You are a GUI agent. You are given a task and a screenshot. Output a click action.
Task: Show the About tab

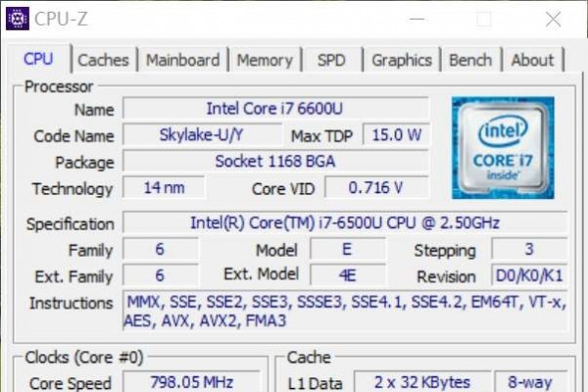(532, 60)
